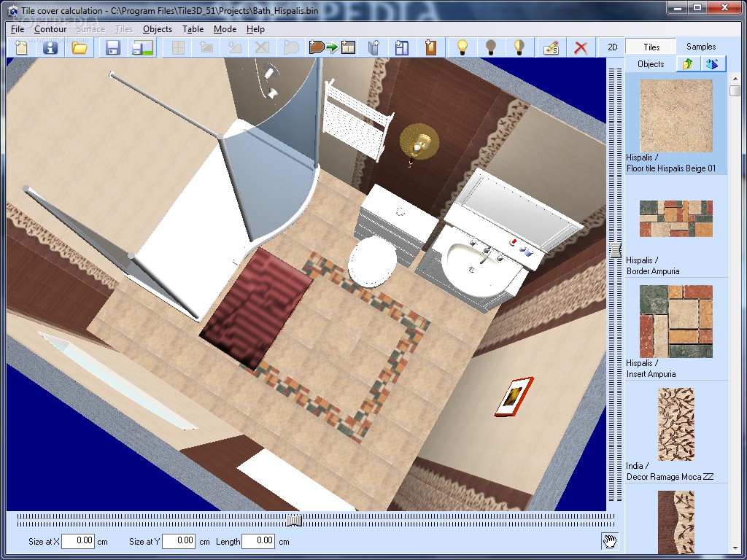Click the India / Decor Ramage label
The width and height of the screenshot is (747, 560).
pyautogui.click(x=670, y=472)
